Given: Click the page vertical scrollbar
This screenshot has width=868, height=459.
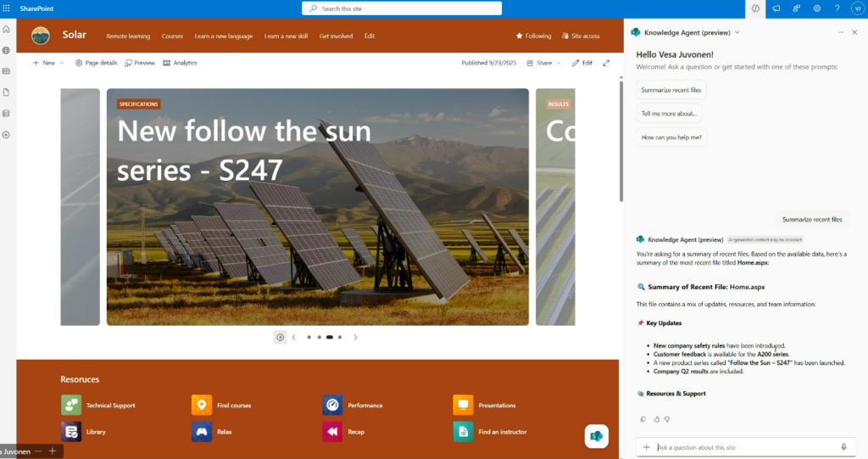Looking at the screenshot, I should coord(621,141).
